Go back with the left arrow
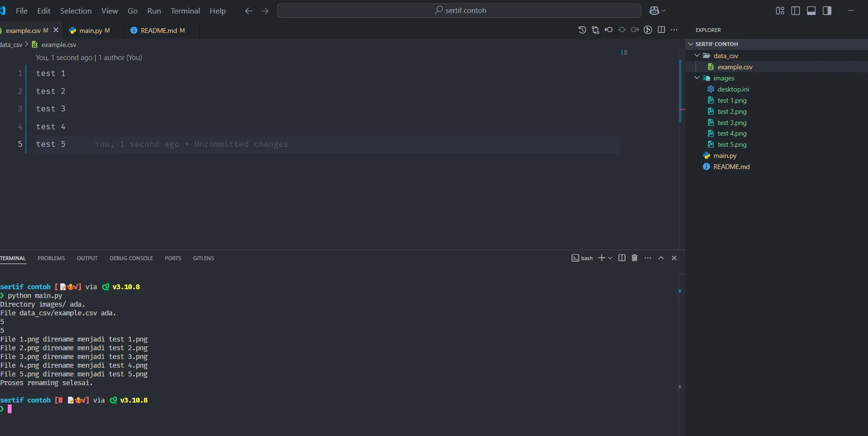 (x=248, y=11)
